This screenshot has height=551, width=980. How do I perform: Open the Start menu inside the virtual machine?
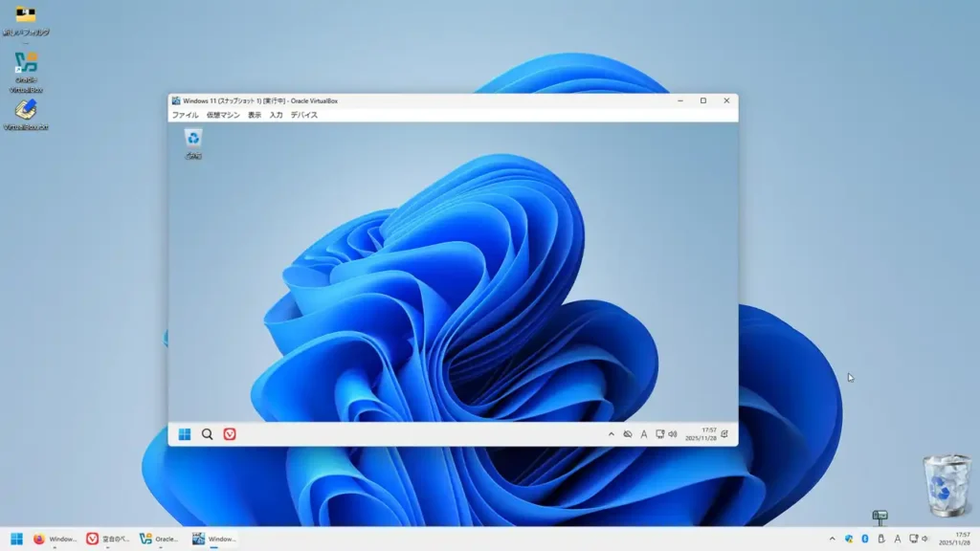(185, 433)
